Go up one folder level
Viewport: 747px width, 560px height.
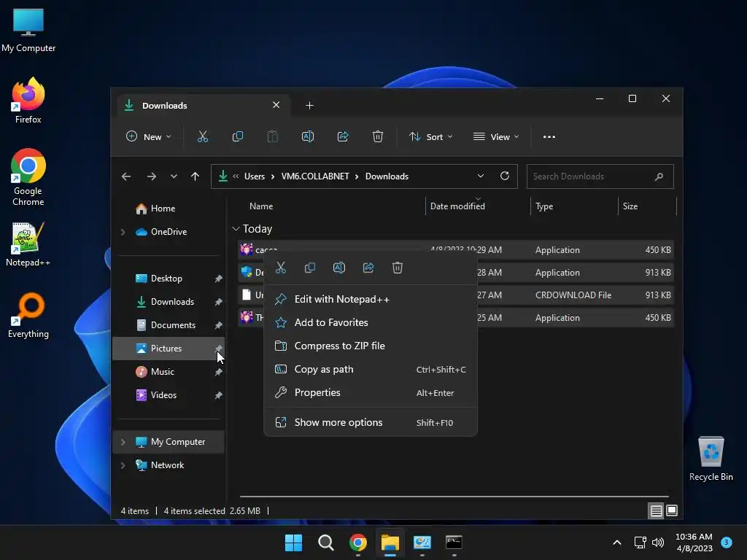(x=195, y=176)
